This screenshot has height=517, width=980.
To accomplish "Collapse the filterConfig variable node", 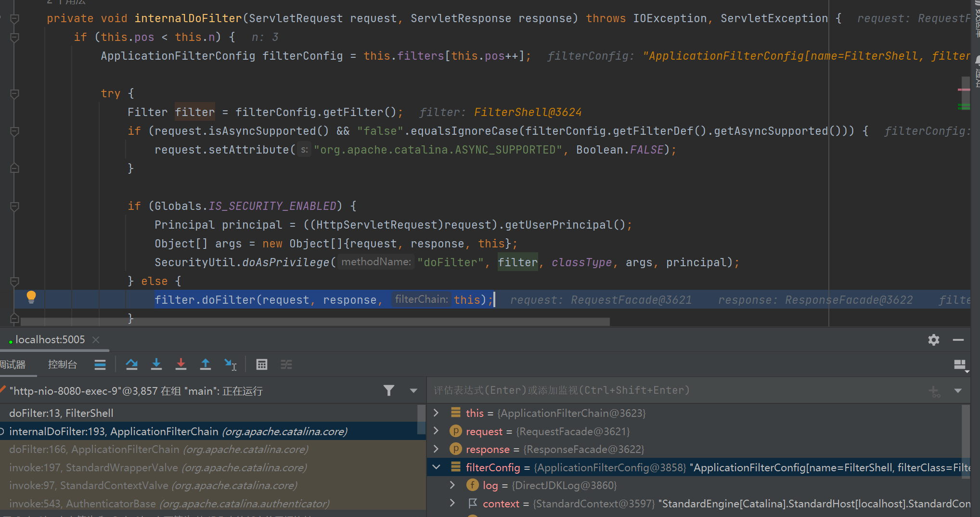I will tap(437, 467).
